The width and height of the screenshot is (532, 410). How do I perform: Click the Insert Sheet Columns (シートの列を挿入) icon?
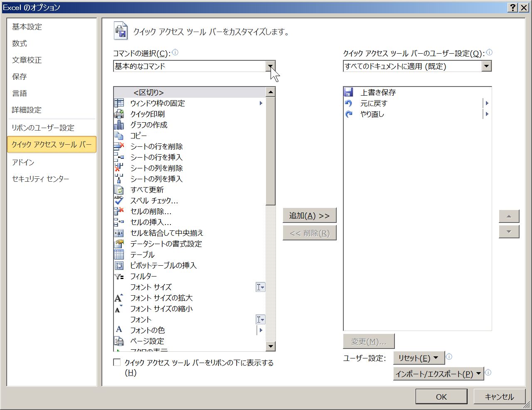point(119,179)
